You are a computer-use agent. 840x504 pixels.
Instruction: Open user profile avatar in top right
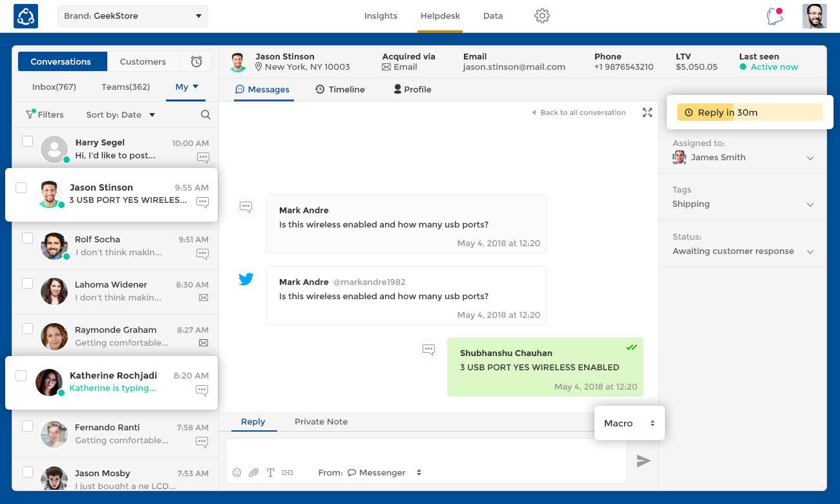tap(815, 16)
